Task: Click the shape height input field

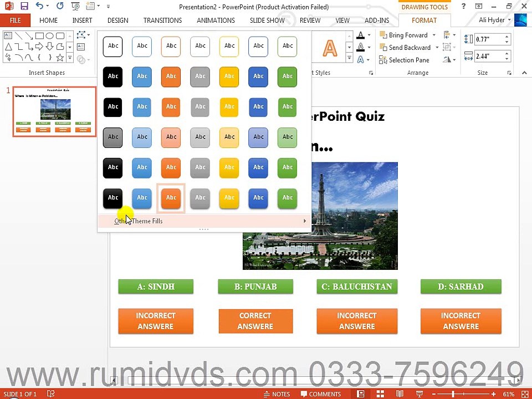Action: 489,39
